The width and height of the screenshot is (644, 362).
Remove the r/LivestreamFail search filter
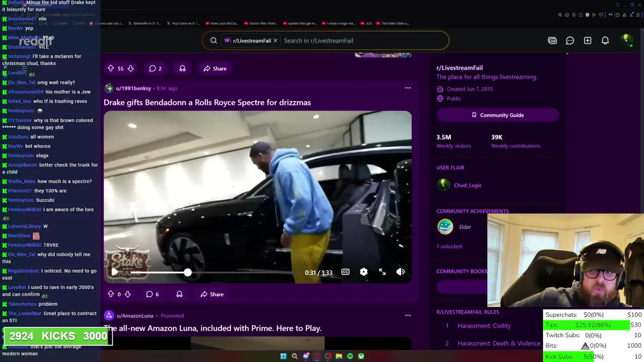(275, 41)
